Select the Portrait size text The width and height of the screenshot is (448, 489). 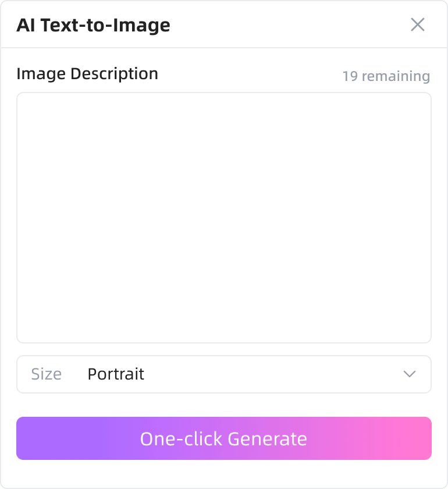click(115, 374)
